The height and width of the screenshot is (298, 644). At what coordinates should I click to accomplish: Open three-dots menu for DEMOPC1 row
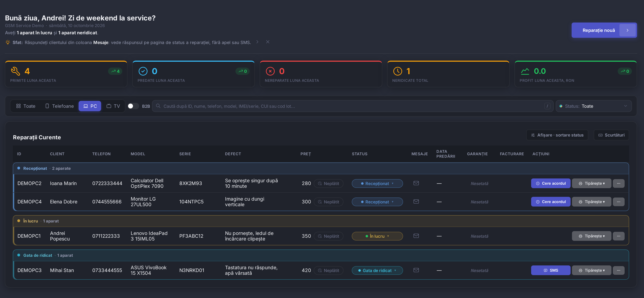click(x=619, y=236)
